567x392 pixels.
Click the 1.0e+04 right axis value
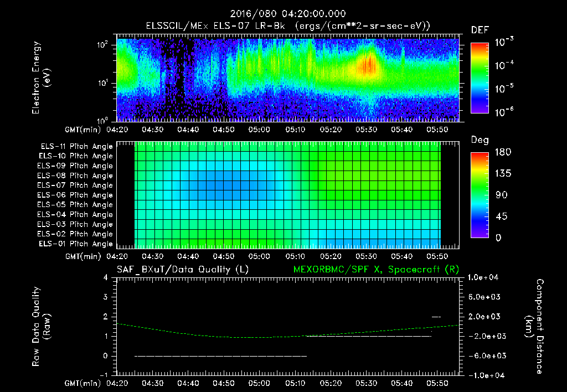click(x=483, y=278)
